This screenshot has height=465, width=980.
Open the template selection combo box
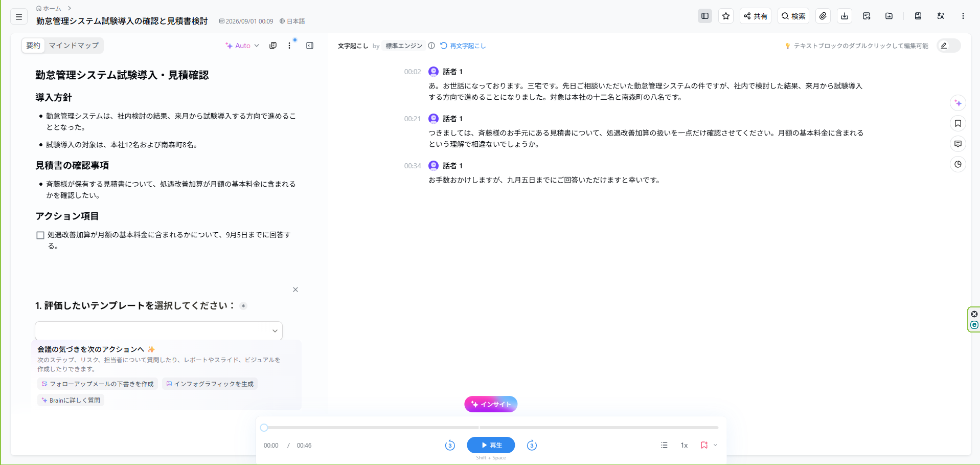[158, 330]
